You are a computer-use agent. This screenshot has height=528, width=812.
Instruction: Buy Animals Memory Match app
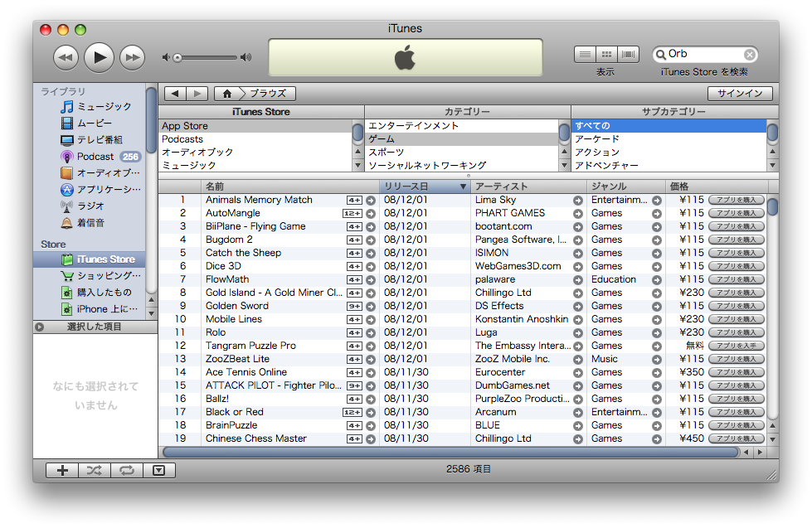point(737,200)
